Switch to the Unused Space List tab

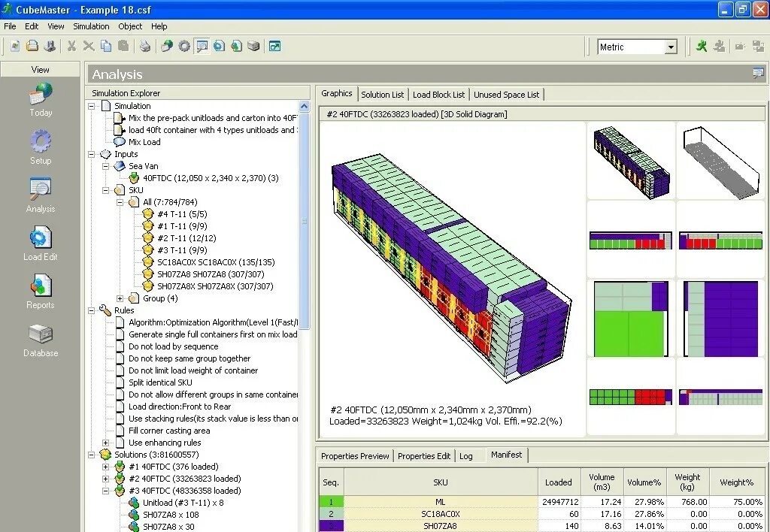pyautogui.click(x=506, y=95)
